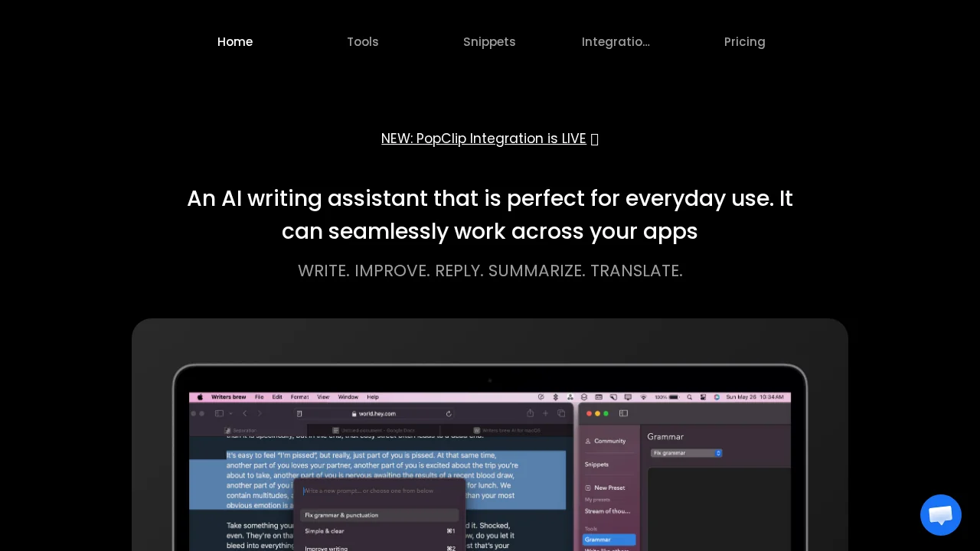Image resolution: width=980 pixels, height=551 pixels.
Task: Toggle the Writers brew window sidebar icon
Action: (623, 413)
